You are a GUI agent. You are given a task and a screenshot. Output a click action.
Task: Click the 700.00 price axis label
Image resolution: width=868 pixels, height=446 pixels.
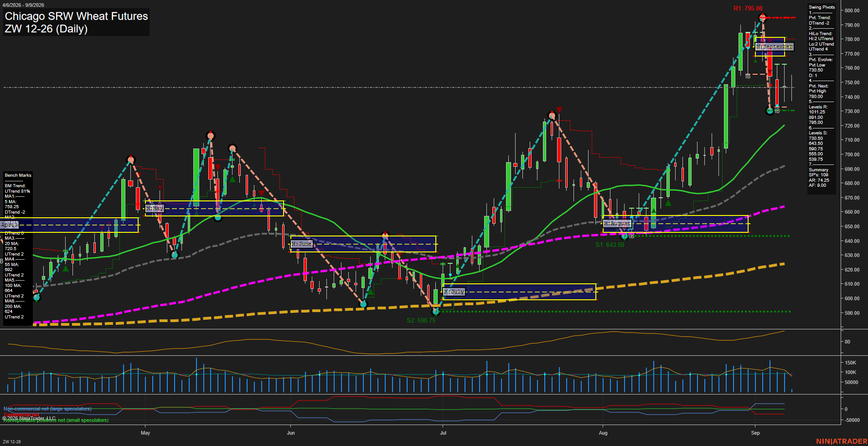pyautogui.click(x=852, y=154)
